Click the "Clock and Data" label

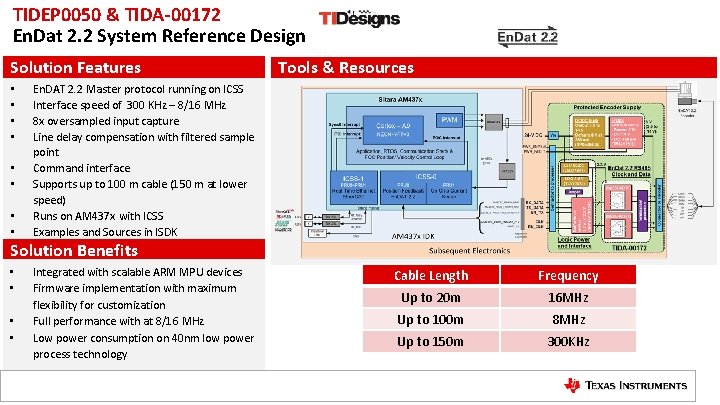(630, 174)
